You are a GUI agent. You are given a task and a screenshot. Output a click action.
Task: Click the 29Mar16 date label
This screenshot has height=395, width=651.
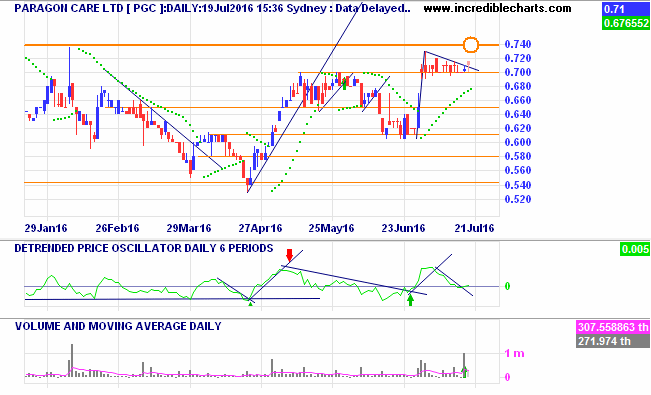[x=189, y=228]
